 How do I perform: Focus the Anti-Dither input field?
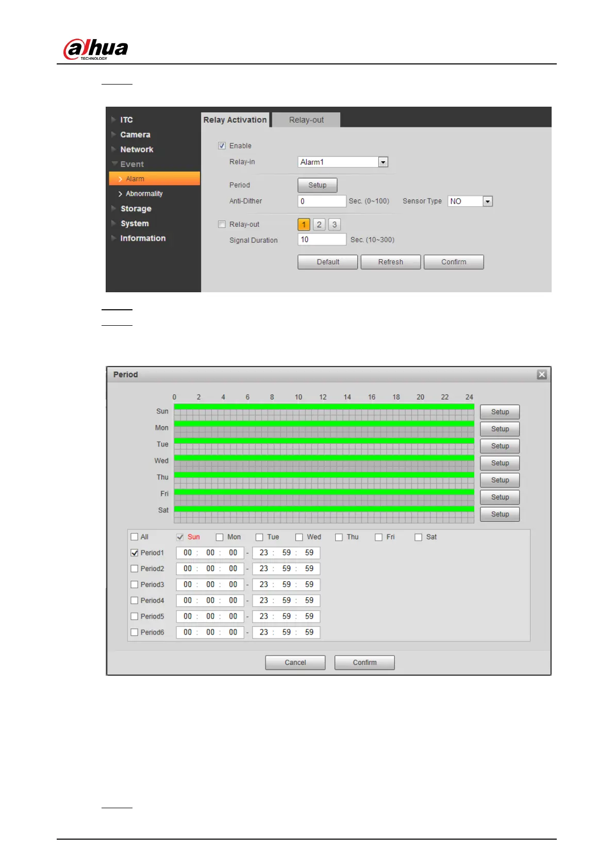click(x=322, y=201)
